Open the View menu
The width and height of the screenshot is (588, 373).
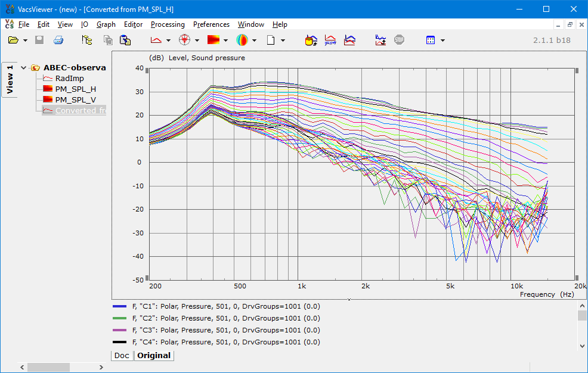pyautogui.click(x=65, y=24)
